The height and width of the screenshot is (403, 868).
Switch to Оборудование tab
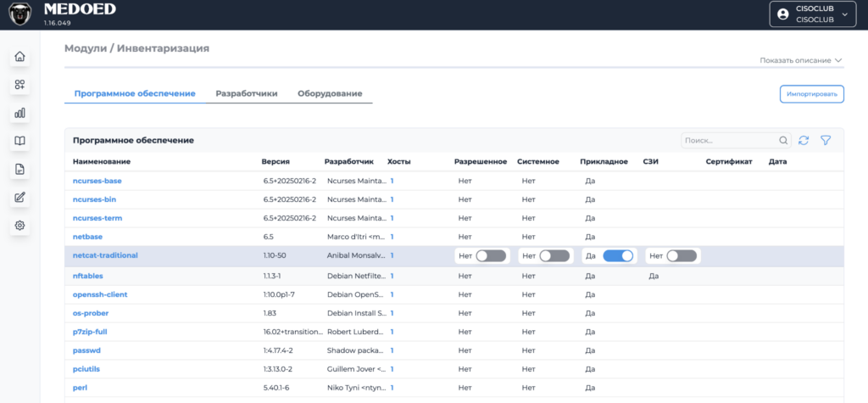(x=330, y=93)
